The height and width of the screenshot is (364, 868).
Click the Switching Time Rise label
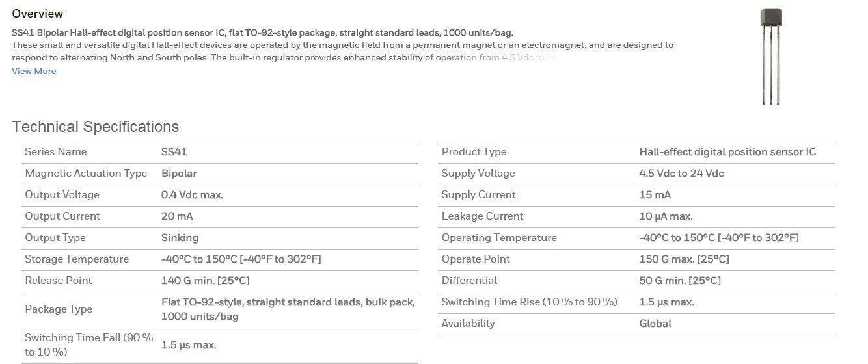529,302
